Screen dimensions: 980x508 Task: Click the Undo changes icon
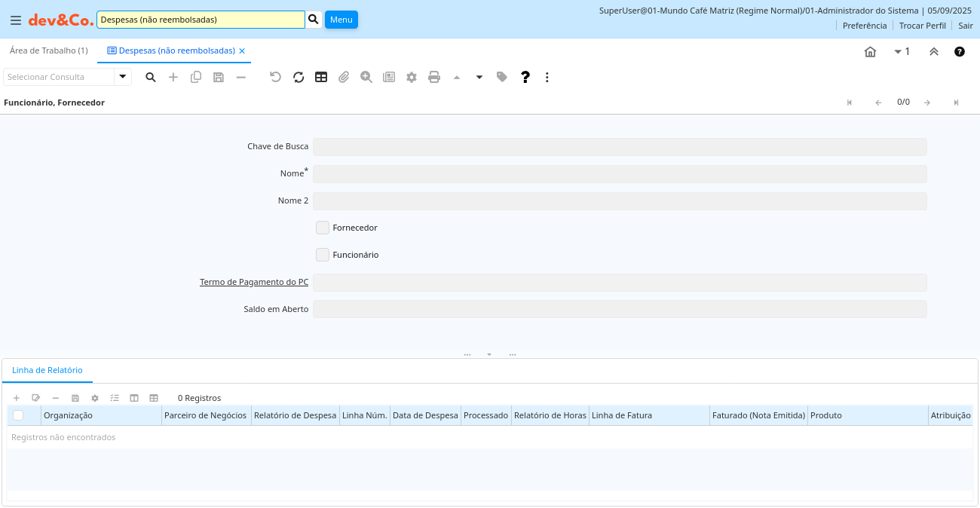coord(275,77)
